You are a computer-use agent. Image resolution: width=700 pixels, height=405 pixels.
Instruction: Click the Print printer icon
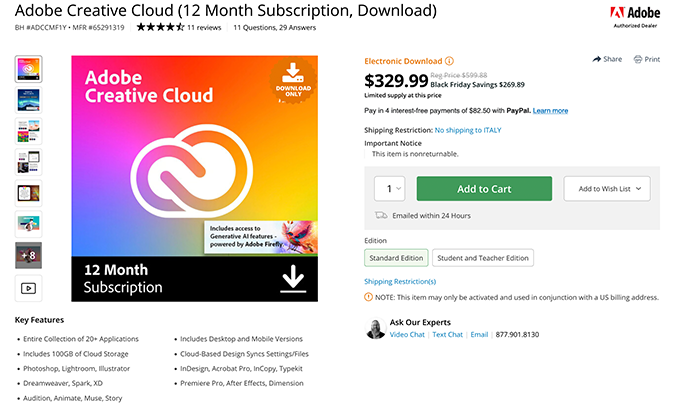[x=638, y=59]
